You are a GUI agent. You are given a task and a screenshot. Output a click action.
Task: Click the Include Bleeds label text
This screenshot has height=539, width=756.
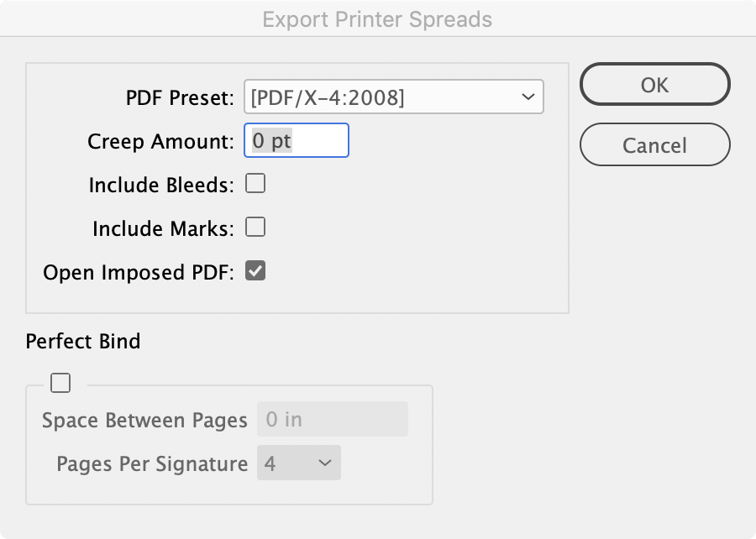point(161,185)
